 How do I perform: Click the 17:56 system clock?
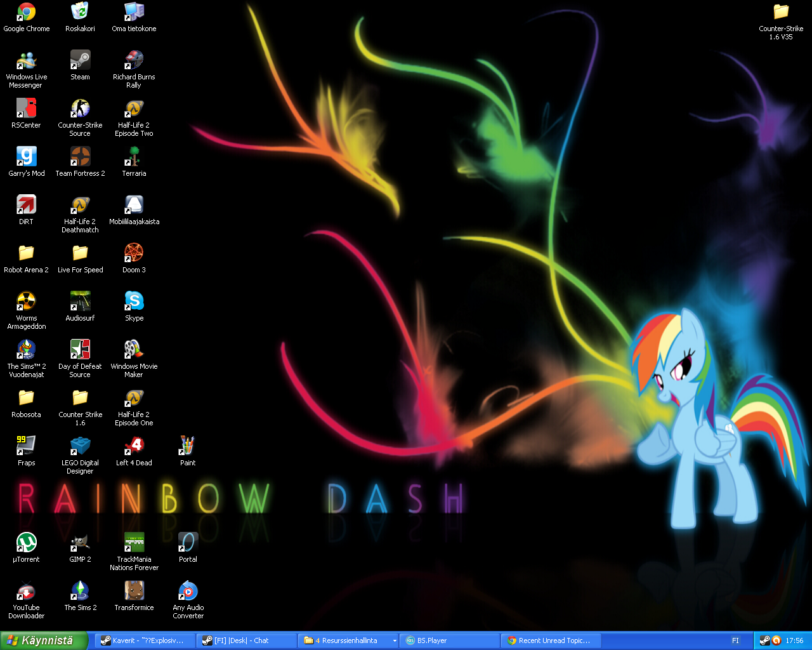(x=794, y=640)
